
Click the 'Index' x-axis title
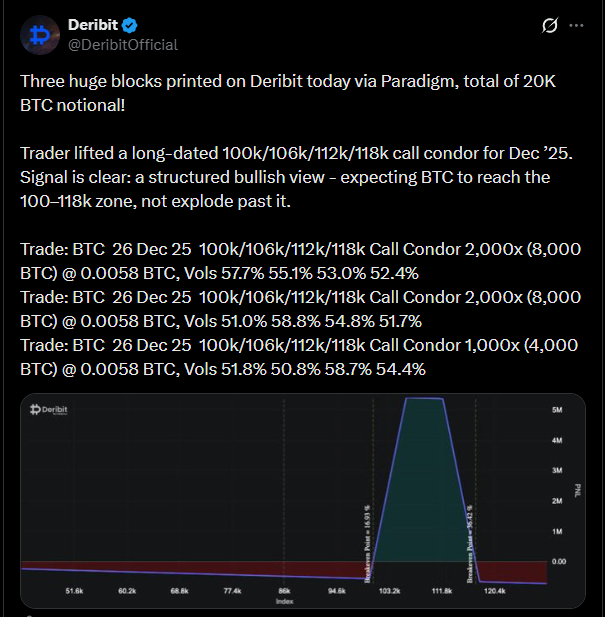click(287, 601)
